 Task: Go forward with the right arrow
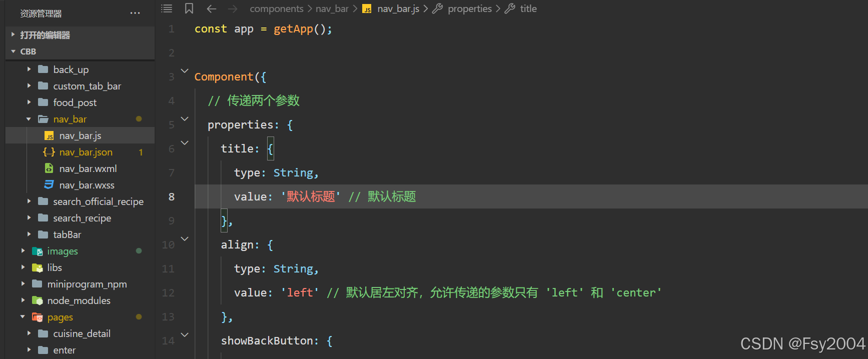pyautogui.click(x=233, y=8)
